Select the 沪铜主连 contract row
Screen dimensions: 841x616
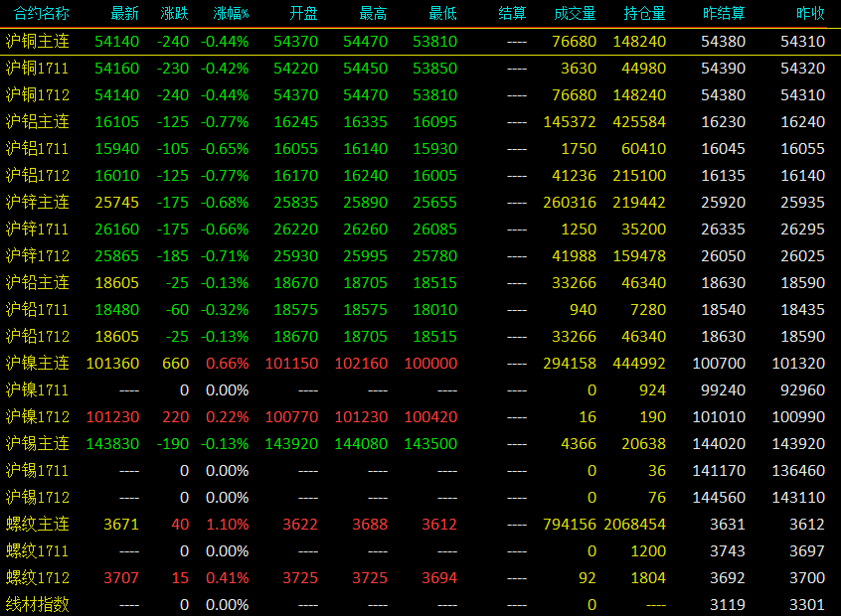click(x=420, y=42)
